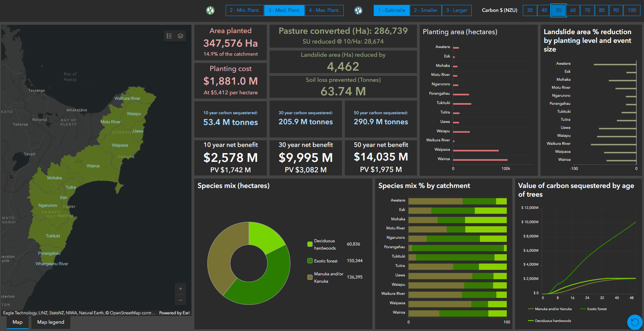Click the Tukituki catchment label on the map
Screen dimensions: 644x331
pos(53,236)
